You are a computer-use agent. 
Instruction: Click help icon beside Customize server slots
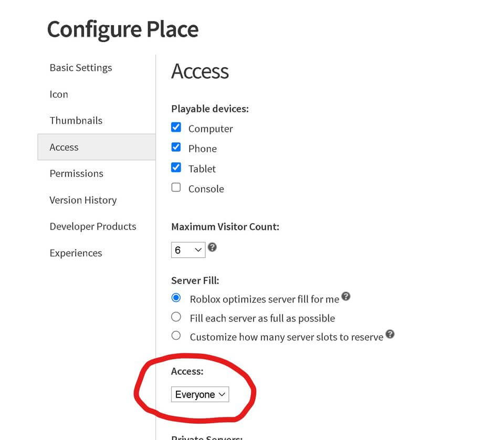(x=390, y=334)
